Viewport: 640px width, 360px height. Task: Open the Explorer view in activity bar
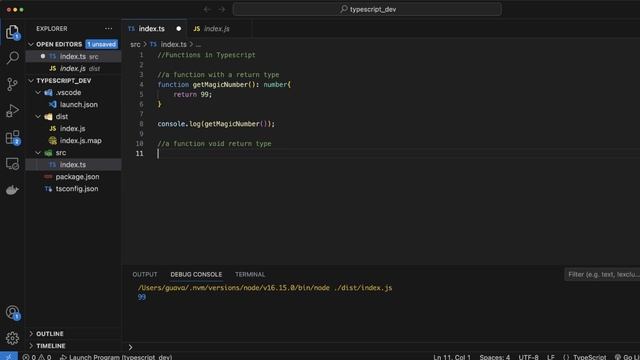pos(12,32)
